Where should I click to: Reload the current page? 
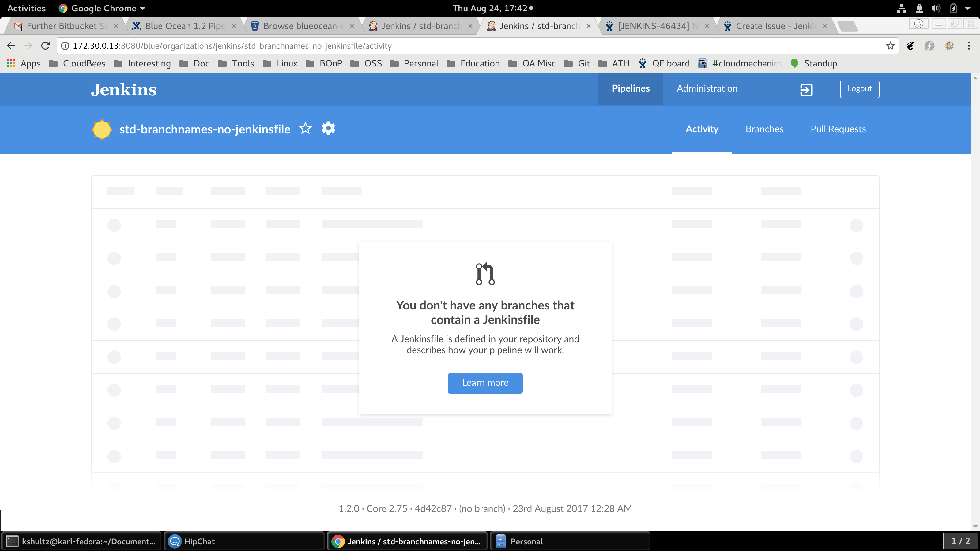click(46, 46)
